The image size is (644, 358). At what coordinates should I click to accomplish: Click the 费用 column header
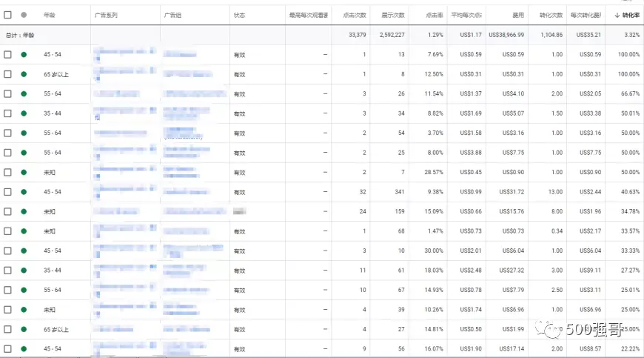pos(518,16)
